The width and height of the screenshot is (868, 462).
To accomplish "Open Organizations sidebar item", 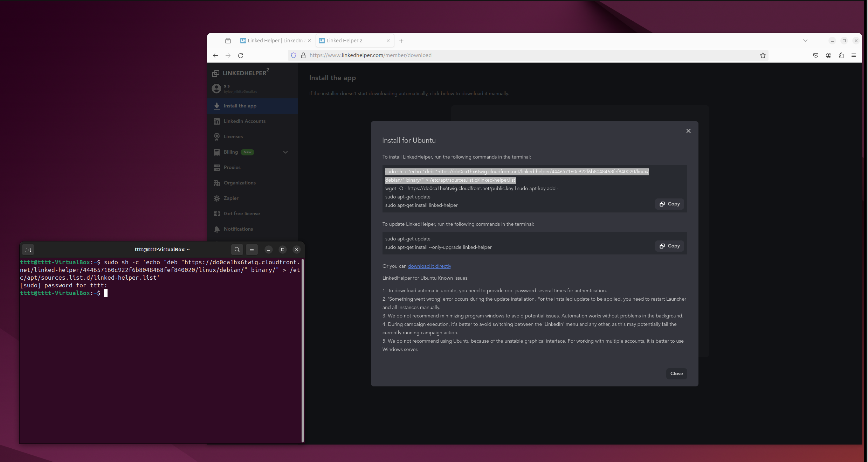I will tap(253, 183).
